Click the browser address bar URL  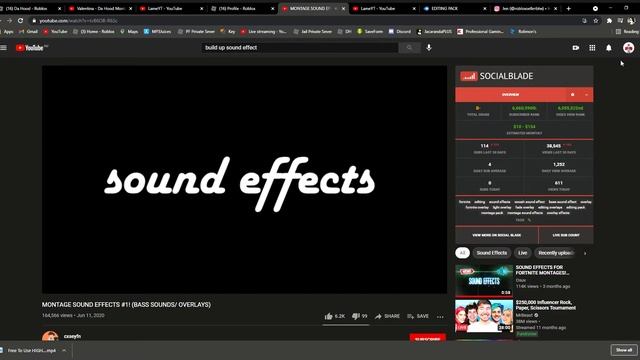tap(79, 20)
